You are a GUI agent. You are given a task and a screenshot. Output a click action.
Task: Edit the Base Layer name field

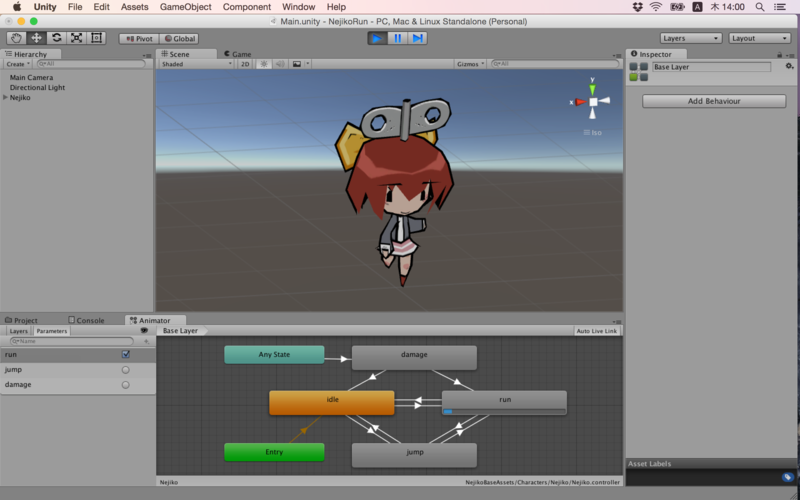(x=711, y=67)
